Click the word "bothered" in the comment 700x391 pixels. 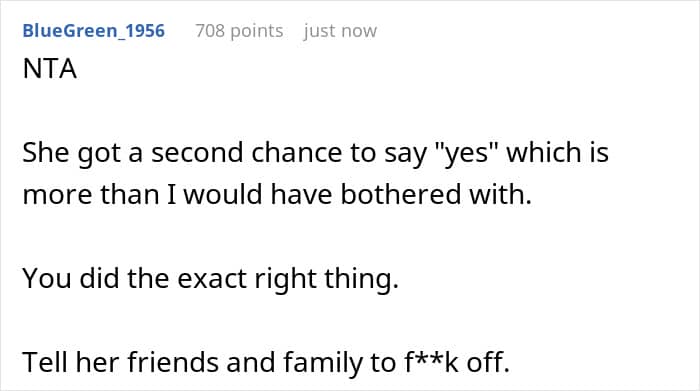[x=401, y=195]
